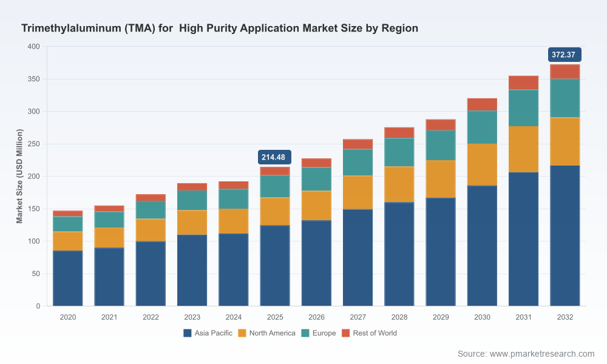Toggle the North America legend label
Viewport: 607px width, 364px height.
click(x=272, y=333)
